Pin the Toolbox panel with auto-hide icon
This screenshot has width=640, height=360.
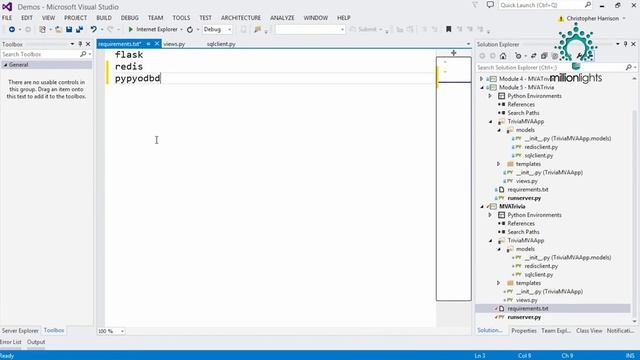click(80, 44)
